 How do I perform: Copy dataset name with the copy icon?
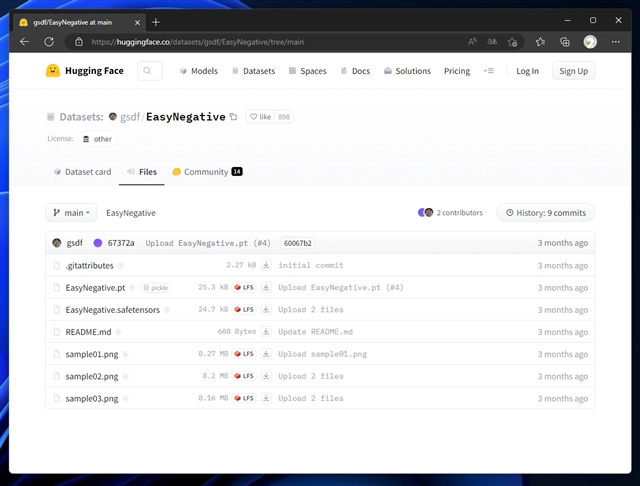(233, 117)
